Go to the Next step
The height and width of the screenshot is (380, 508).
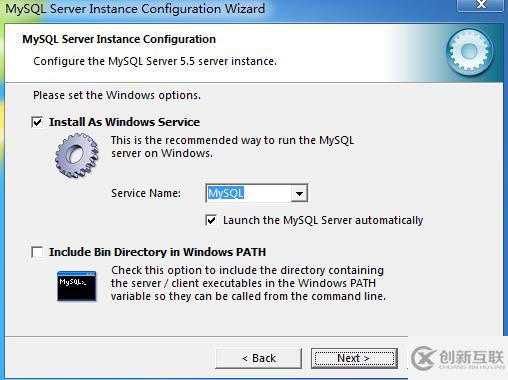(354, 358)
